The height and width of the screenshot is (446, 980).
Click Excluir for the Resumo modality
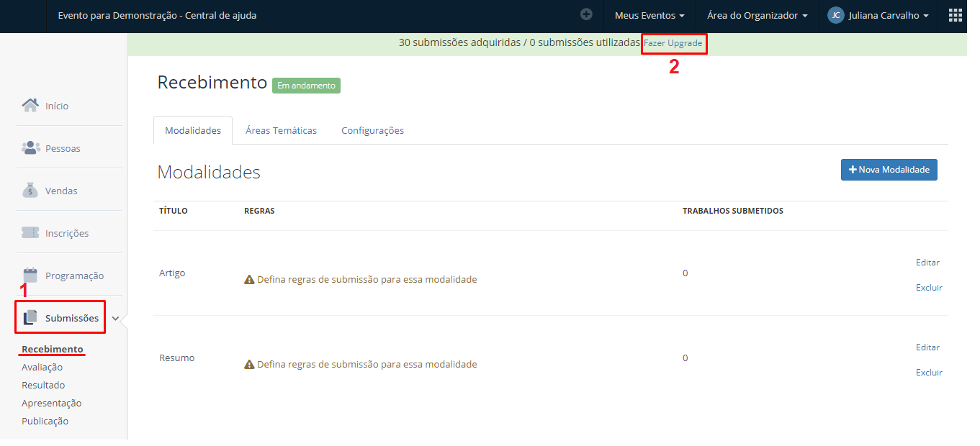929,373
